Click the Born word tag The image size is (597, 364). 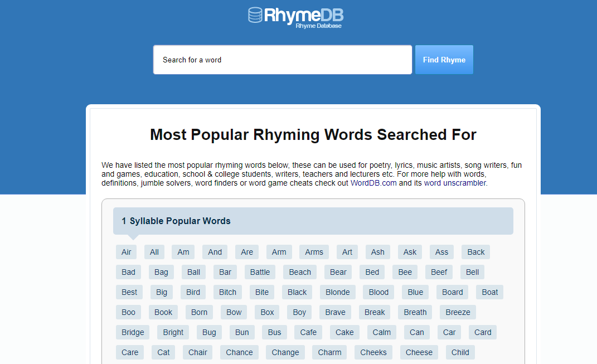click(x=199, y=312)
